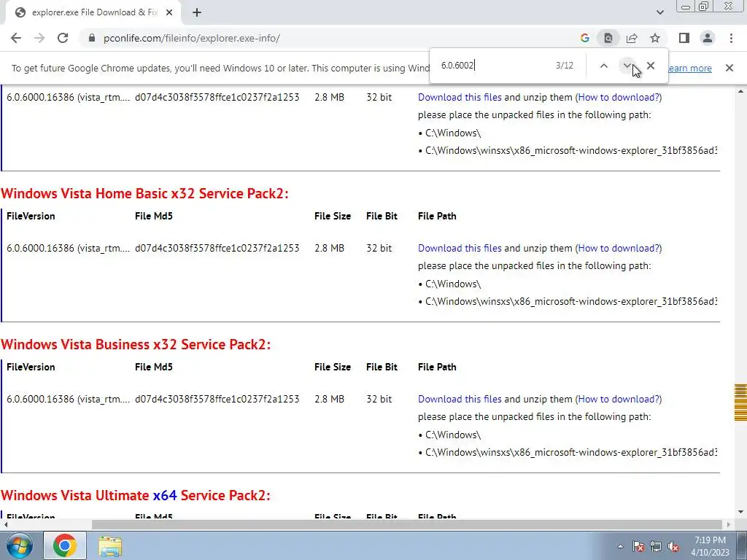Viewport: 747px width, 560px height.
Task: Dismiss the Chrome update notification bar
Action: [x=729, y=68]
